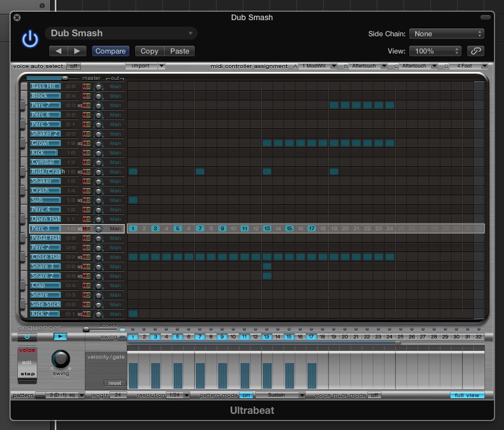Screen dimensions: 504x430
Task: Open the Side Chain None dropdown
Action: pyautogui.click(x=447, y=33)
